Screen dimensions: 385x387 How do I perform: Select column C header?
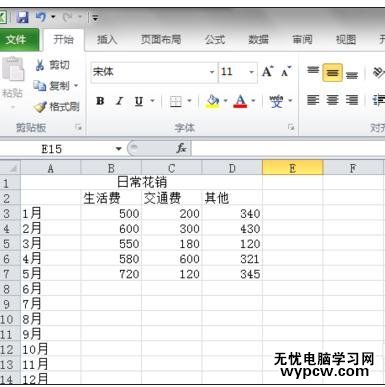coord(172,168)
